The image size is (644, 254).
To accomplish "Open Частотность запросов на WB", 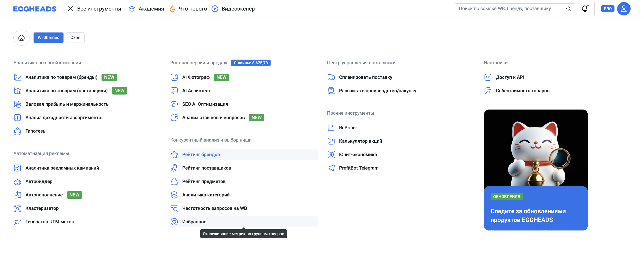I will (214, 208).
